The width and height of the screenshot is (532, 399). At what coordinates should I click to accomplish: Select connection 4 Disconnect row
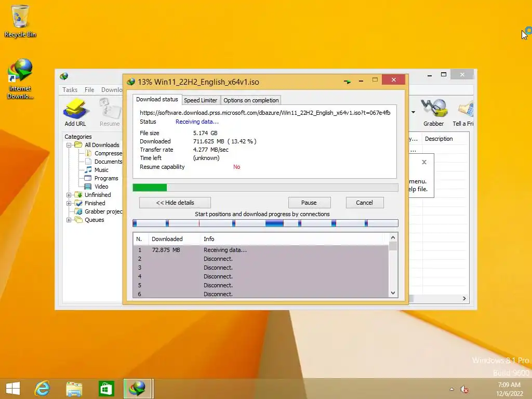point(261,276)
